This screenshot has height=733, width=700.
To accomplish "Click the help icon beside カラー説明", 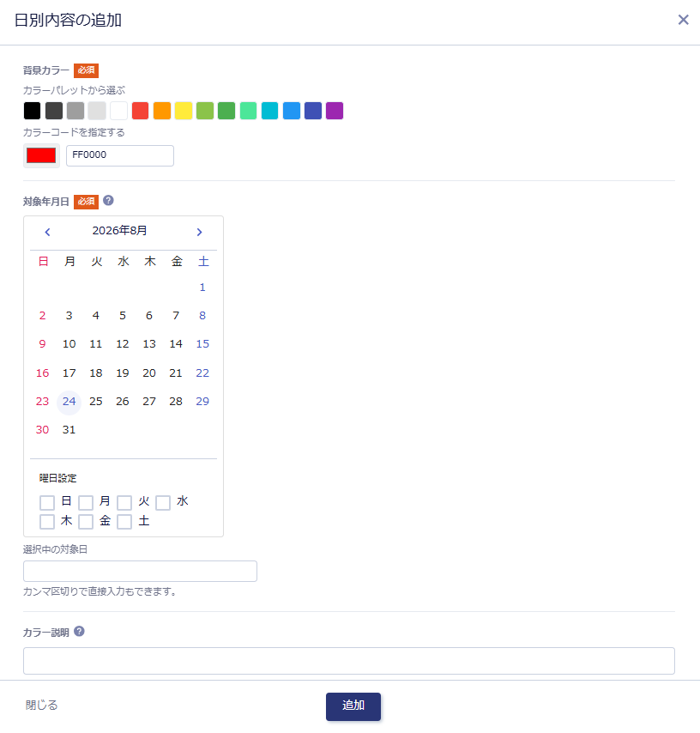I will 80,632.
